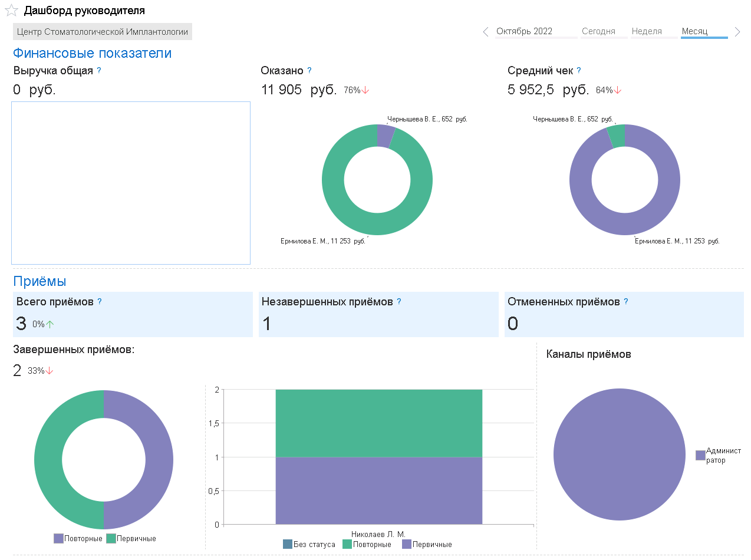Go to next period with right arrow
Screen dimensions: 751x560
(x=737, y=32)
